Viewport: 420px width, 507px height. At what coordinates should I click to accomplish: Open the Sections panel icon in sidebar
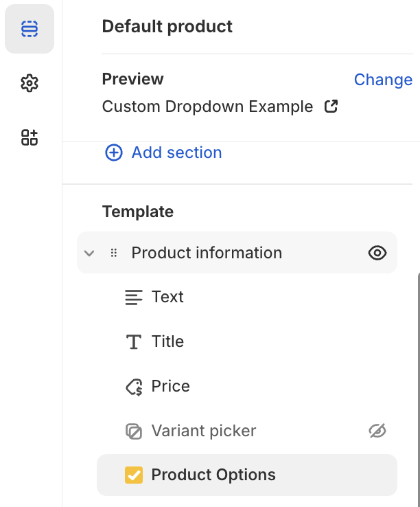30,29
